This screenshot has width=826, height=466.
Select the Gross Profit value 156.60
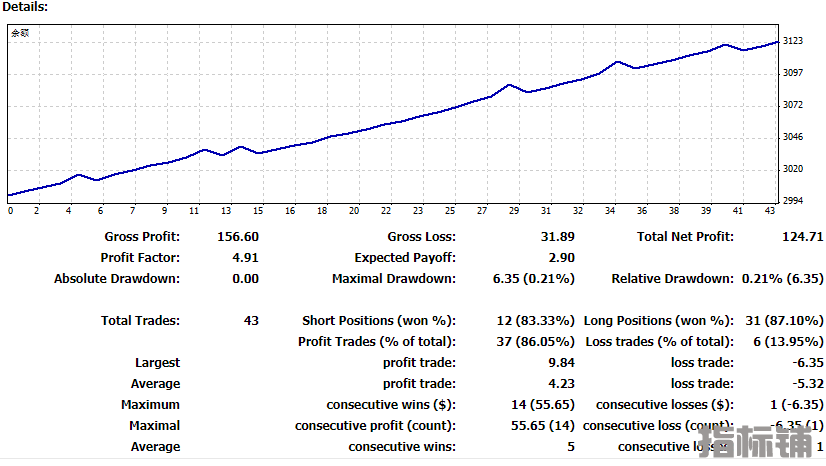tap(238, 237)
